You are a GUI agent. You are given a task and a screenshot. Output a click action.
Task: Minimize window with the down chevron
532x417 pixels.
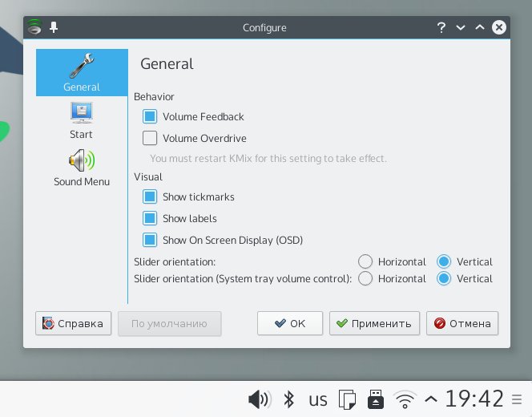point(461,27)
